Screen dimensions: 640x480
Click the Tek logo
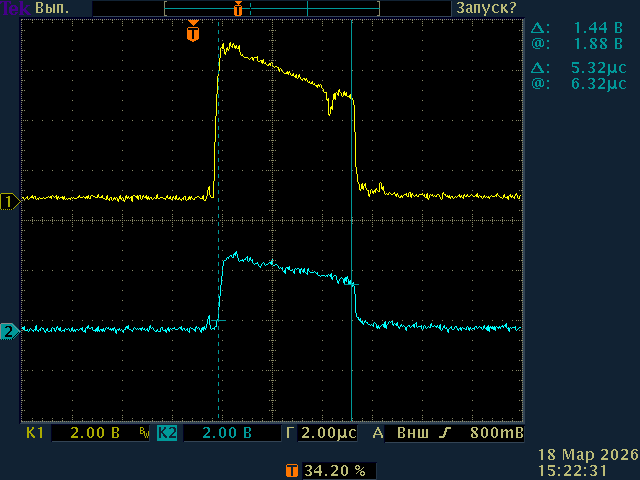14,8
